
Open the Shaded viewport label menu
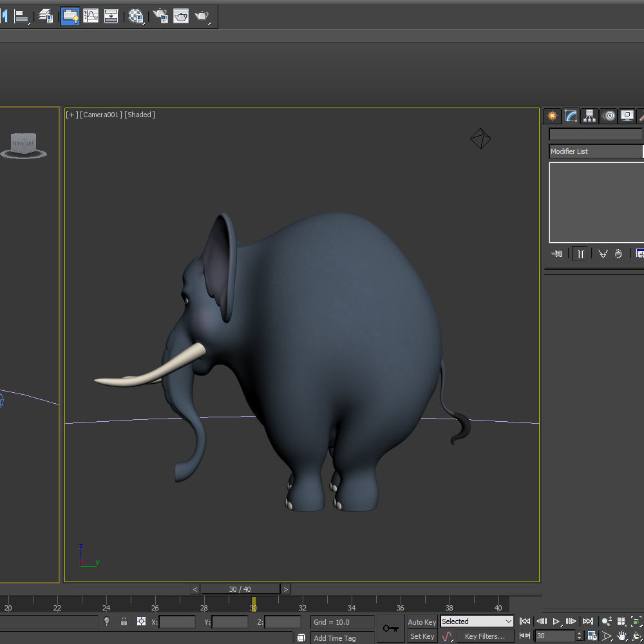(x=140, y=115)
